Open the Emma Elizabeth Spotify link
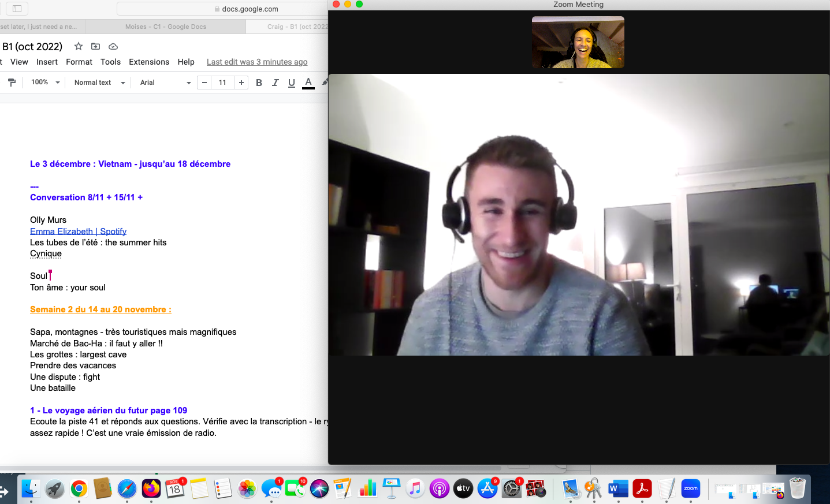The image size is (830, 504). point(78,231)
